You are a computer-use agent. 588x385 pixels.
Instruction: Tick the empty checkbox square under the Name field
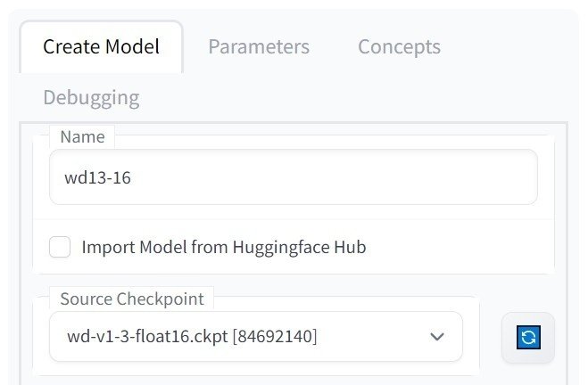60,247
